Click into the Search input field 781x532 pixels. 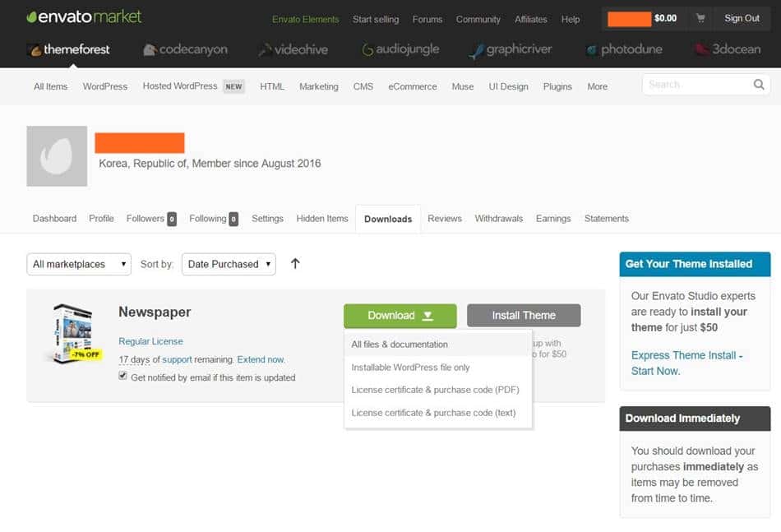[695, 85]
